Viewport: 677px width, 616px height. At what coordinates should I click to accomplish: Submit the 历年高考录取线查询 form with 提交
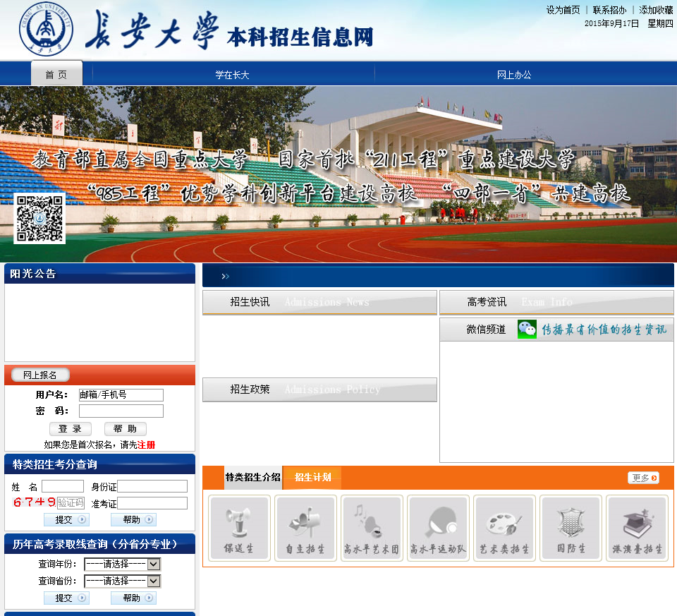coord(66,598)
